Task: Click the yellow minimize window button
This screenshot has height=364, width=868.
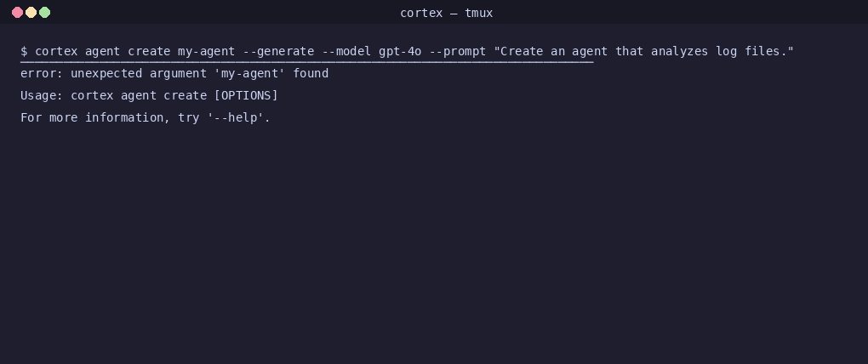Action: [31, 13]
